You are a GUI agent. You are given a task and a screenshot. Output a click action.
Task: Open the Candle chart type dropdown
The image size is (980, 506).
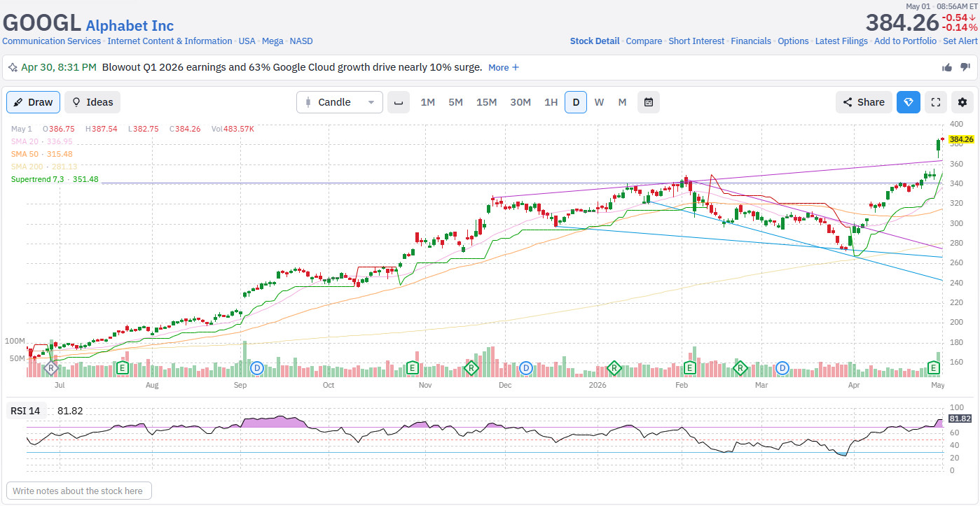[x=340, y=102]
